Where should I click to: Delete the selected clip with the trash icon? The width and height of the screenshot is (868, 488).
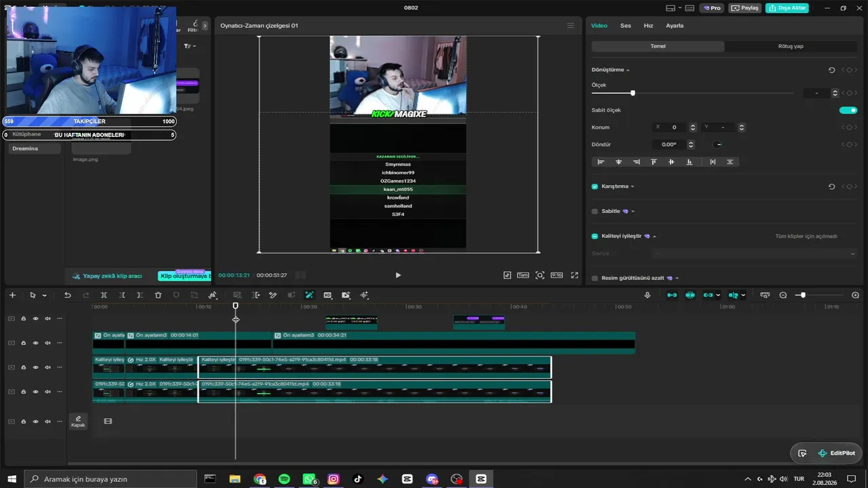click(158, 295)
